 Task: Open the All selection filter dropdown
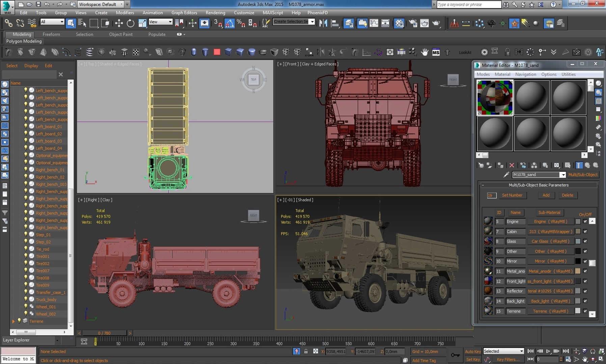[52, 22]
